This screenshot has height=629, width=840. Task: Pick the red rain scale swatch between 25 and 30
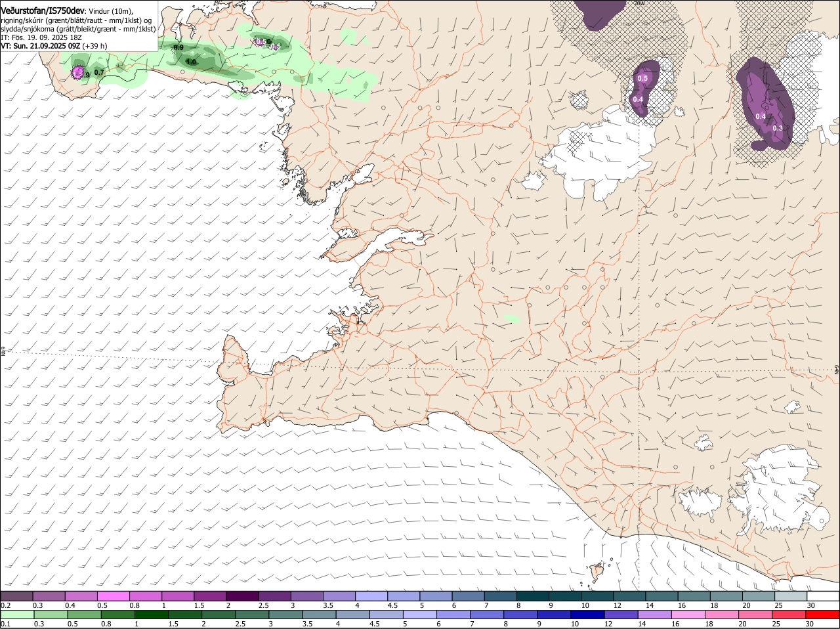[x=790, y=615]
